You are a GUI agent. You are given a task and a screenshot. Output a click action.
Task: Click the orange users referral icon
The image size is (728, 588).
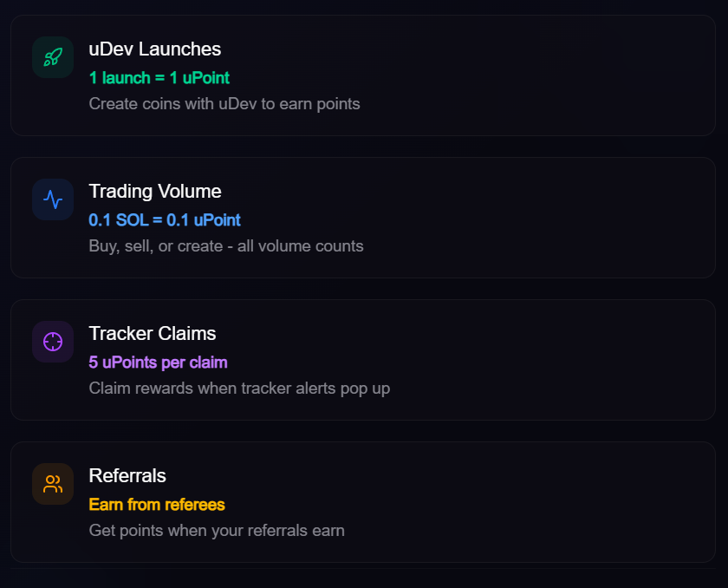click(53, 484)
